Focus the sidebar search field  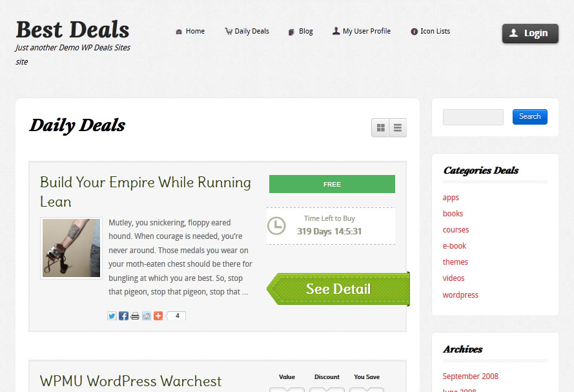pos(473,117)
